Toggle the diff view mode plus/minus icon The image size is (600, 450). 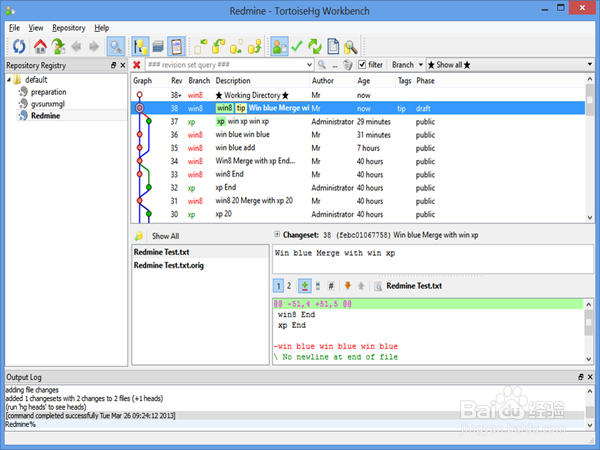click(x=305, y=286)
